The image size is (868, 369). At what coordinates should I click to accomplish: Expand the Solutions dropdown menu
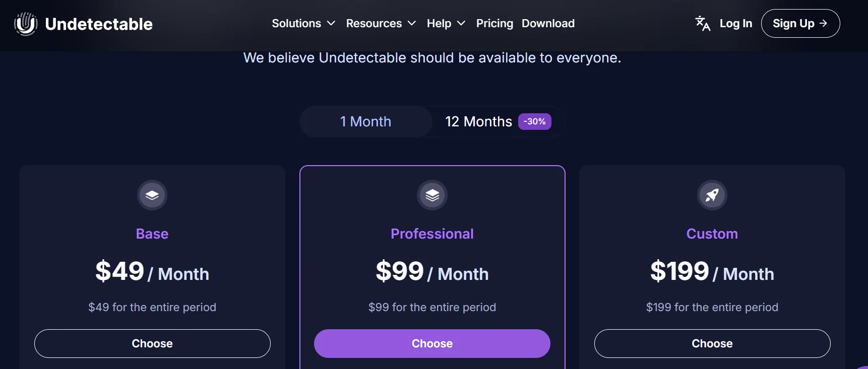pyautogui.click(x=303, y=23)
